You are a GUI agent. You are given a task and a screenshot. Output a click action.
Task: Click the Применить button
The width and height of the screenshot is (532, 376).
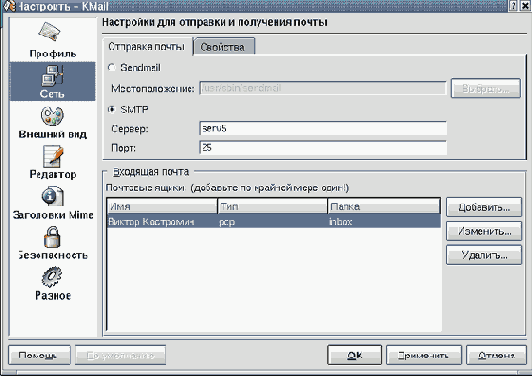point(424,355)
